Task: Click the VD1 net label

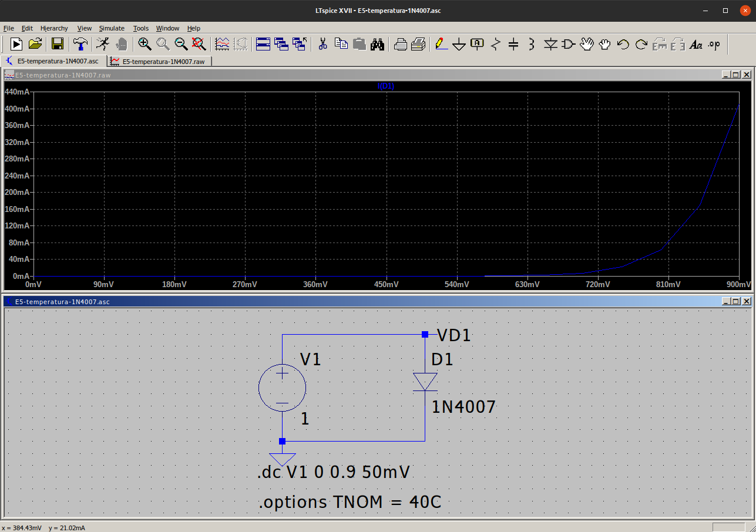Action: 454,336
